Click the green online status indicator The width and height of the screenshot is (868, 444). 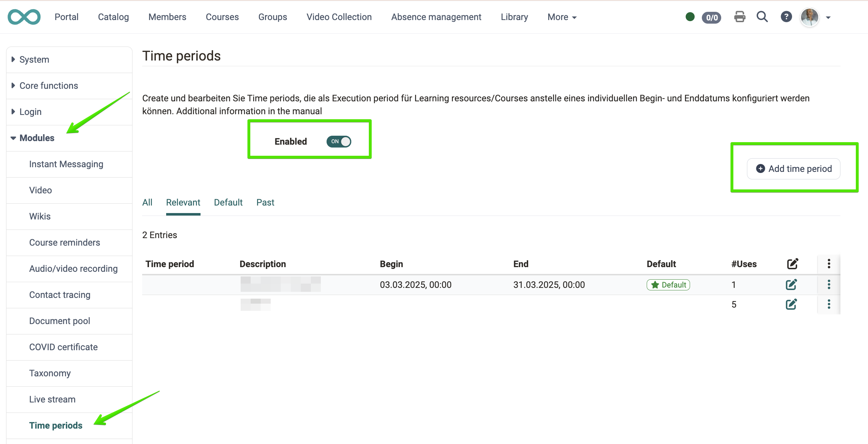[690, 17]
